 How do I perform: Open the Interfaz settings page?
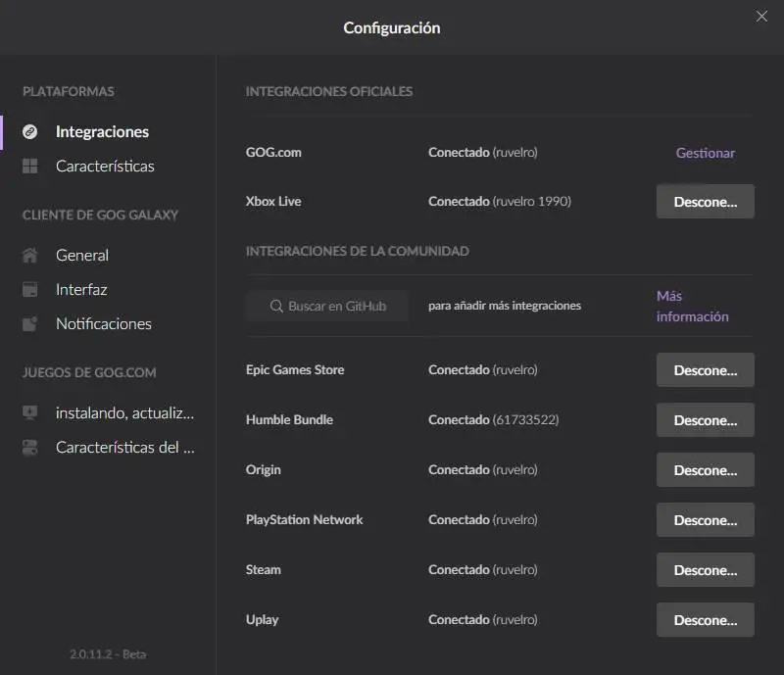81,290
